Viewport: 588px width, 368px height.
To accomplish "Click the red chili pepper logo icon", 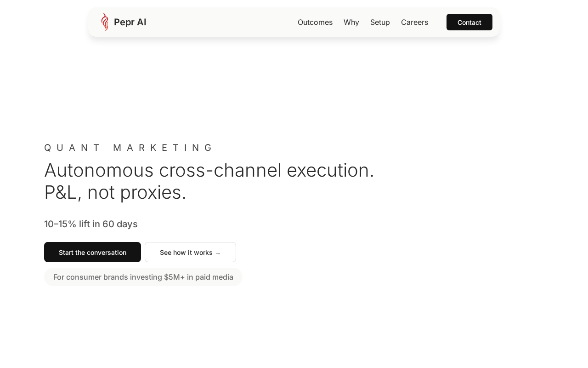I will point(105,22).
